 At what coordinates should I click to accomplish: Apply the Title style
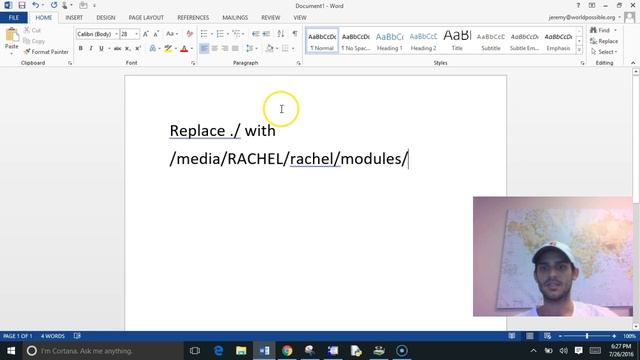pos(457,41)
